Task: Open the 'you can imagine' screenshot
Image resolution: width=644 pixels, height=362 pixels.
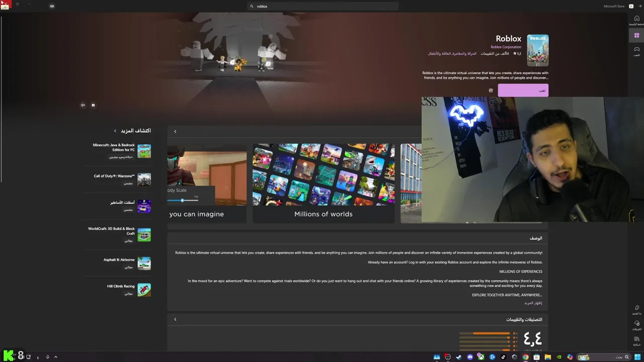Action: click(x=207, y=183)
